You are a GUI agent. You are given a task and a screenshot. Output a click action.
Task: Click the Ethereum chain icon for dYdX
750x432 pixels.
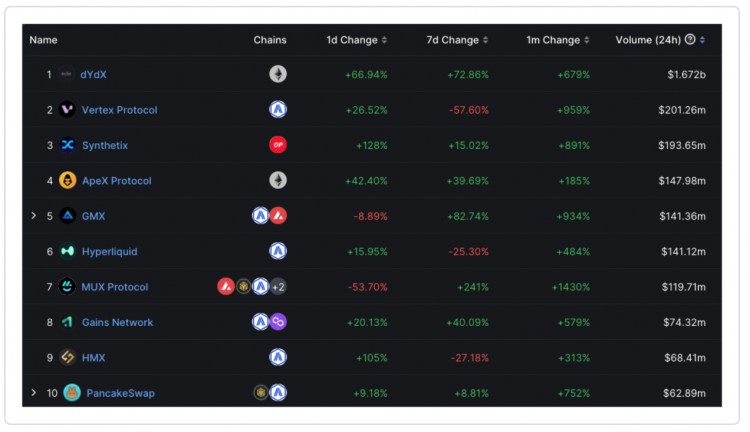point(278,74)
